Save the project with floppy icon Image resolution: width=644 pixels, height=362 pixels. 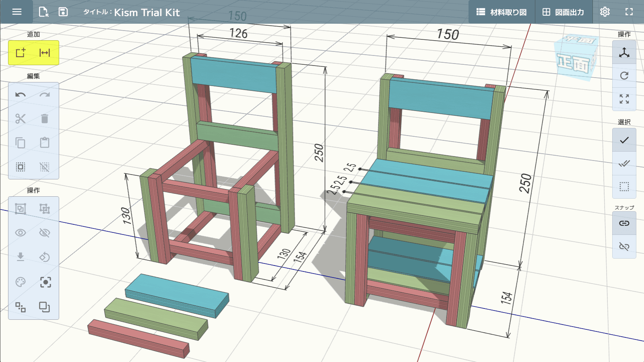[x=63, y=12]
